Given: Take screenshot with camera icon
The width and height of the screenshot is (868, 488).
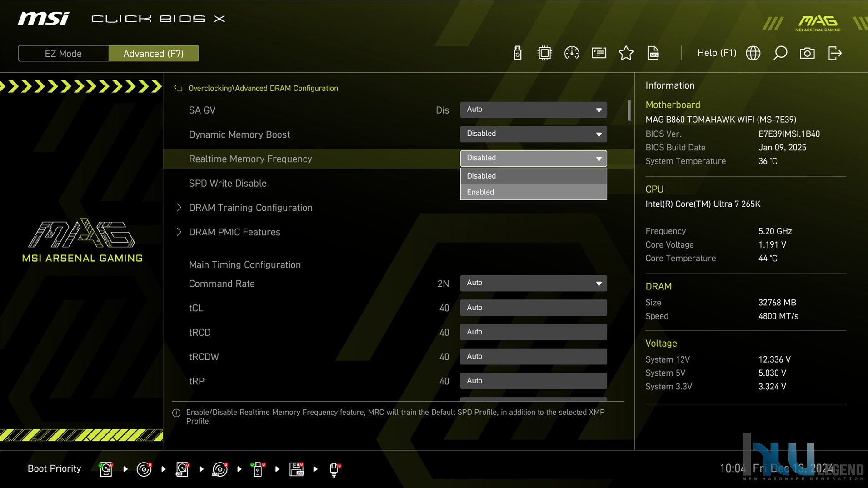Looking at the screenshot, I should (x=807, y=53).
